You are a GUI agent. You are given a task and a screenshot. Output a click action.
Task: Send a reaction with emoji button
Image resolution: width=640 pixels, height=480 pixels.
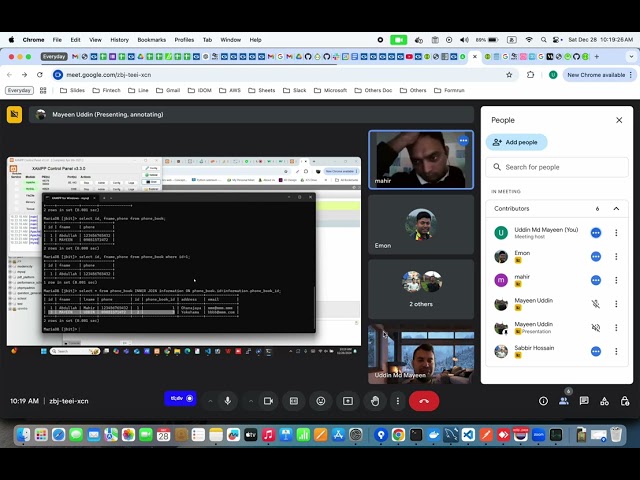tap(321, 401)
